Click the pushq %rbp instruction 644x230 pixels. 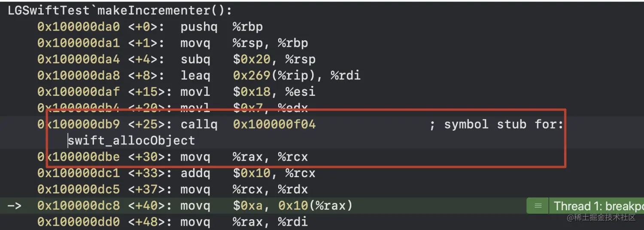tap(222, 27)
